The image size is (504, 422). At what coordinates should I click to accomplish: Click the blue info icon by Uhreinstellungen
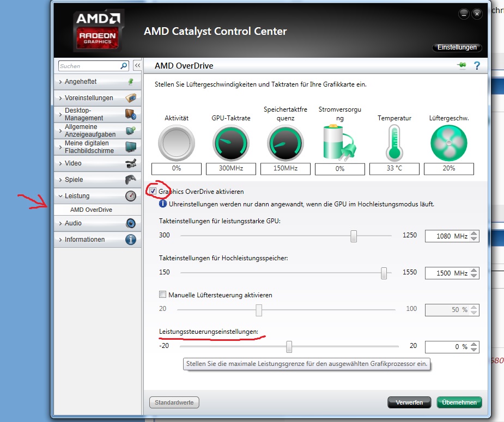163,204
